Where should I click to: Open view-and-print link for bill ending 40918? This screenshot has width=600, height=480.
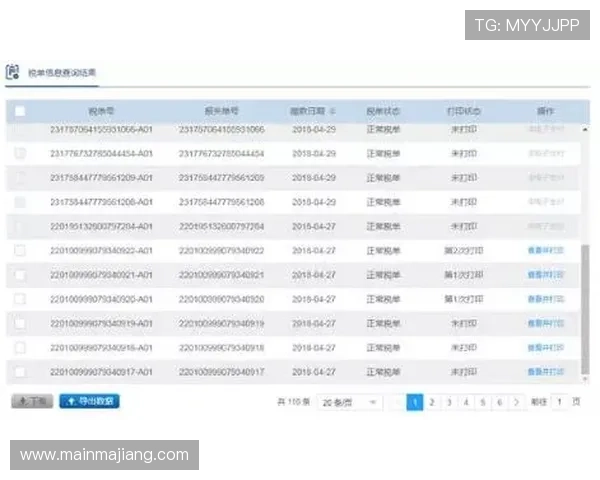546,348
